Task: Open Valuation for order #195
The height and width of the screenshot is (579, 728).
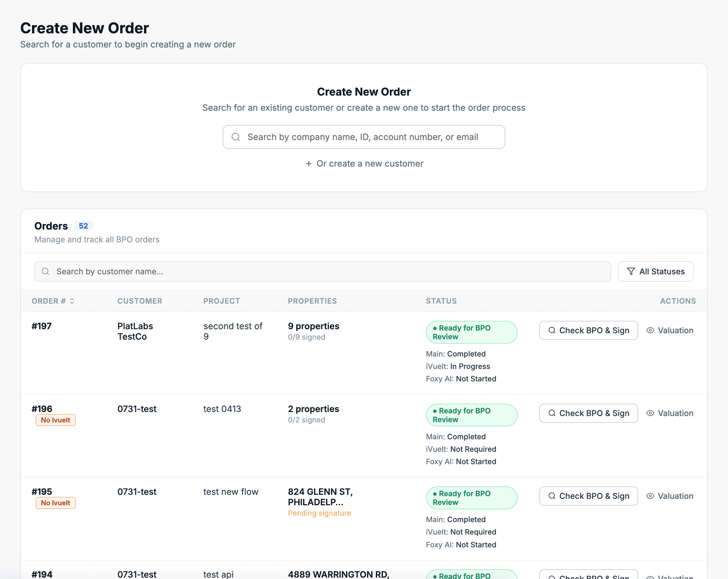Action: pos(670,496)
